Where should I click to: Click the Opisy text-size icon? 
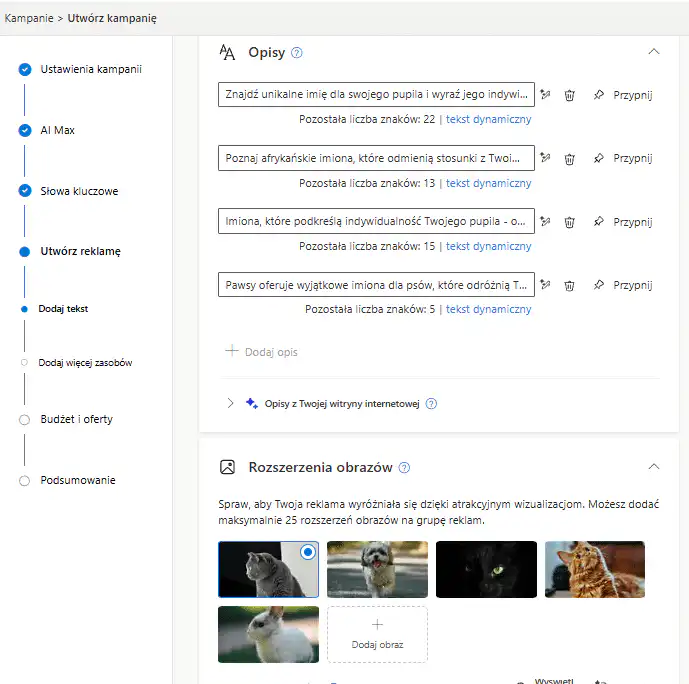[227, 52]
